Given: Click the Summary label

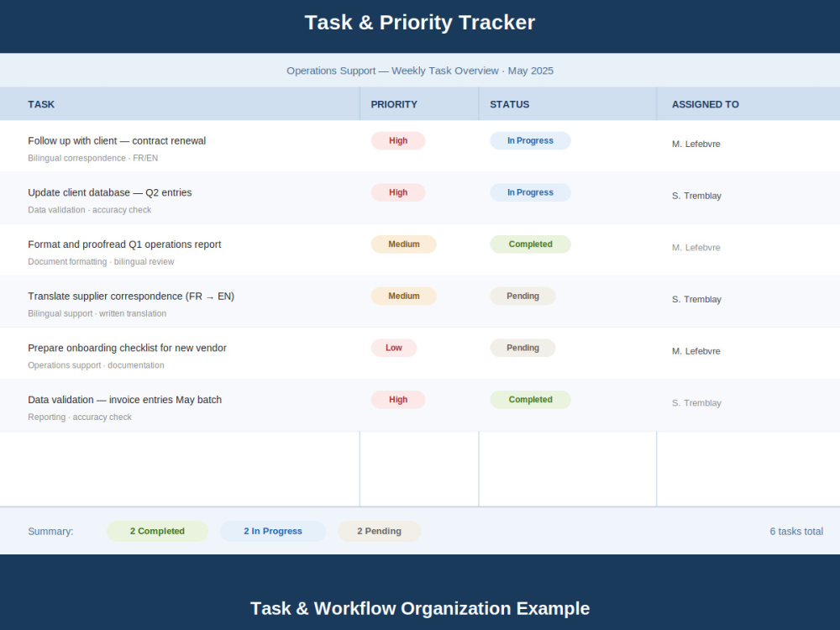Looking at the screenshot, I should pos(50,532).
